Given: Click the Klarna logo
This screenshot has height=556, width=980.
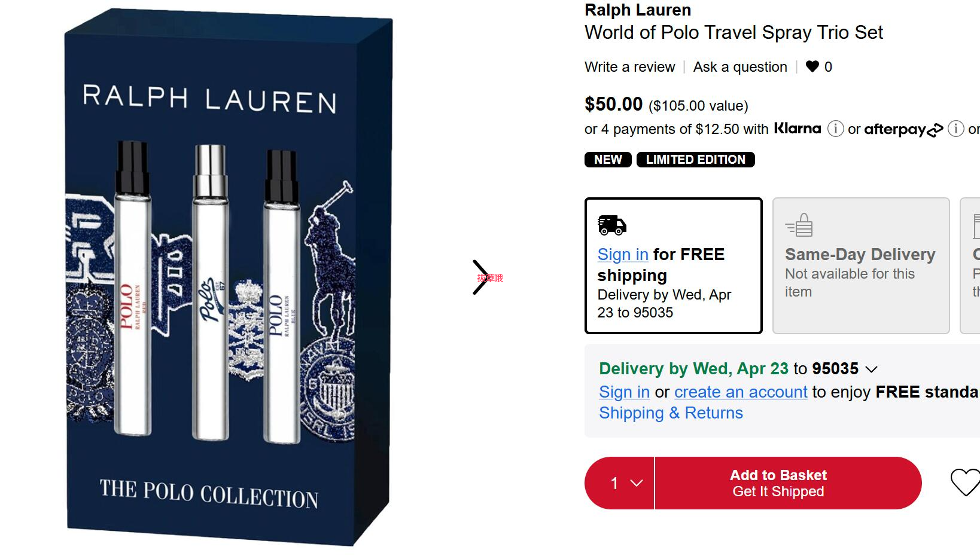Looking at the screenshot, I should pos(798,129).
